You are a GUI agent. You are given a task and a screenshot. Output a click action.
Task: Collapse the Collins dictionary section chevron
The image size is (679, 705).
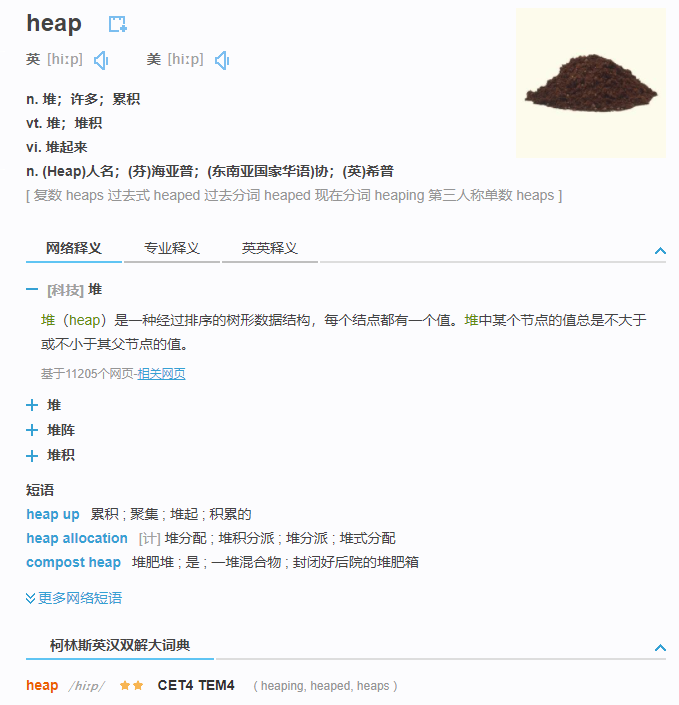pos(660,648)
